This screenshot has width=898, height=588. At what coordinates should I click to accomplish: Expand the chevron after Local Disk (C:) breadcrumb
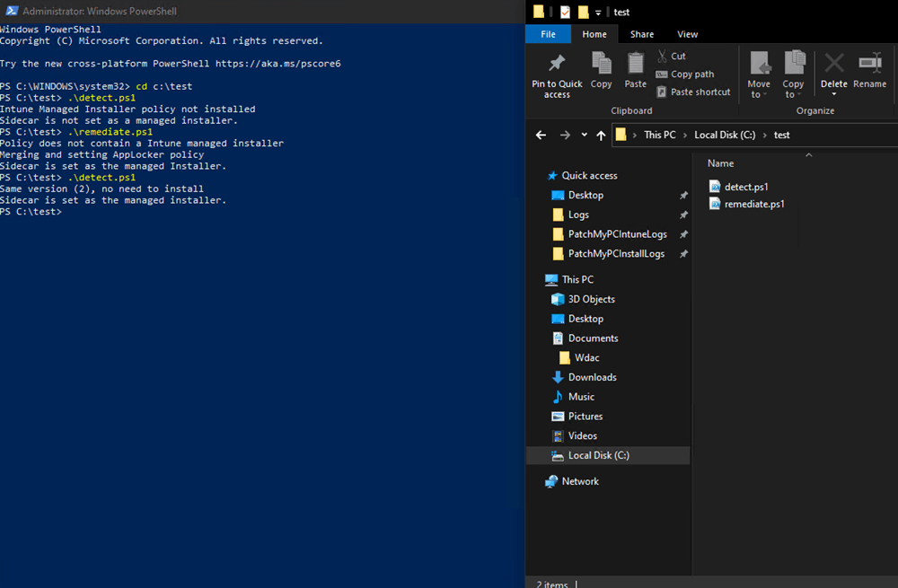click(x=764, y=136)
